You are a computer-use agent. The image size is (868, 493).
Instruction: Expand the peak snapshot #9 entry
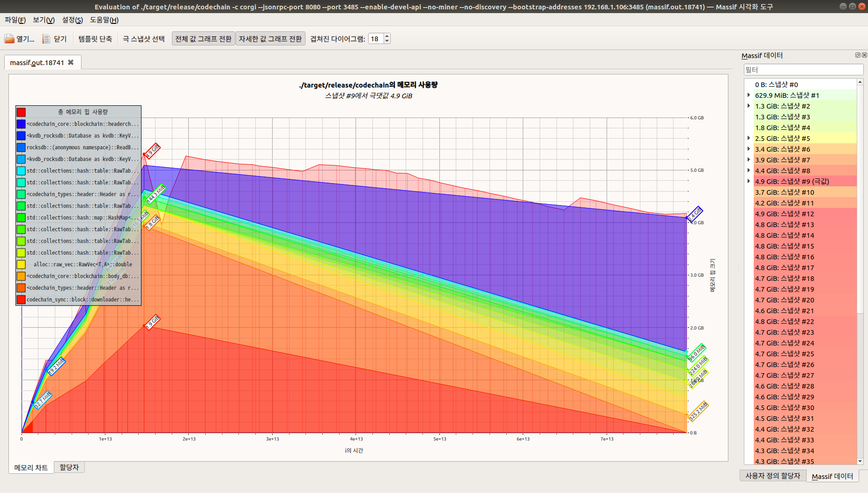pos(749,181)
